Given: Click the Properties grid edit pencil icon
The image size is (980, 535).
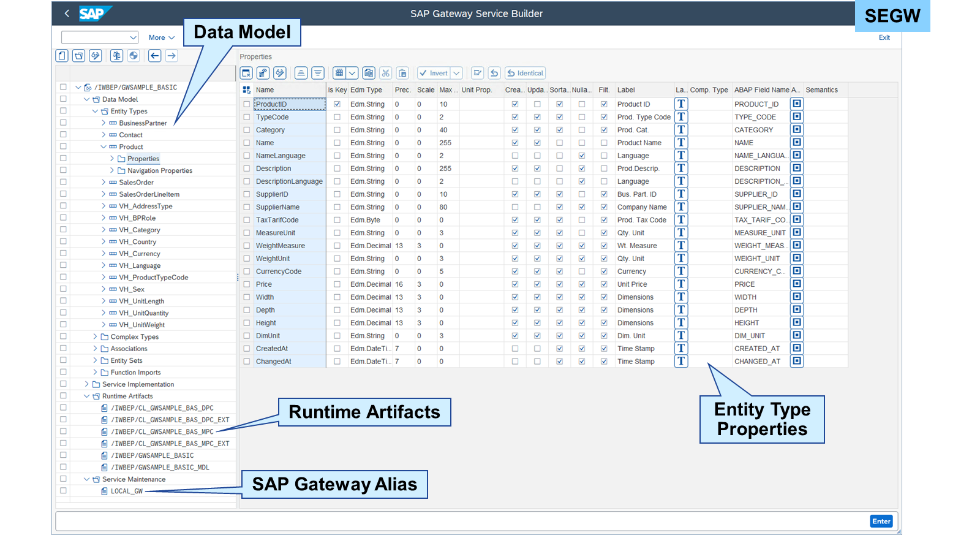Looking at the screenshot, I should 280,73.
